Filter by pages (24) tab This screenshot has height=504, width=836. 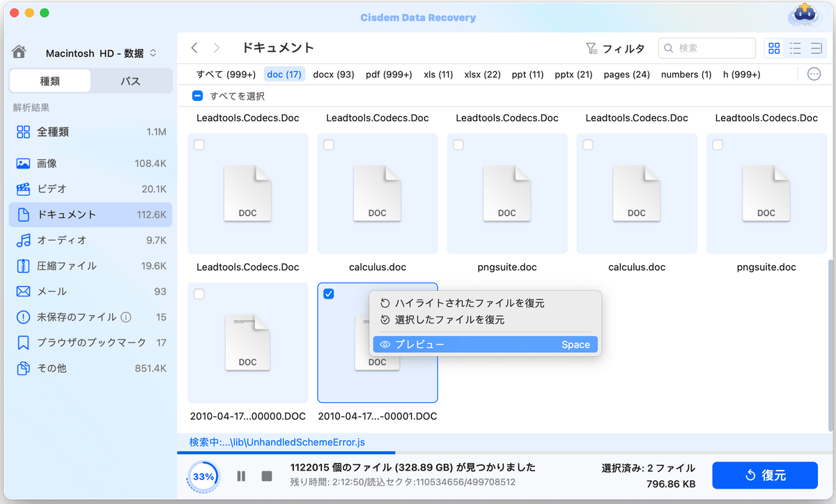point(627,74)
